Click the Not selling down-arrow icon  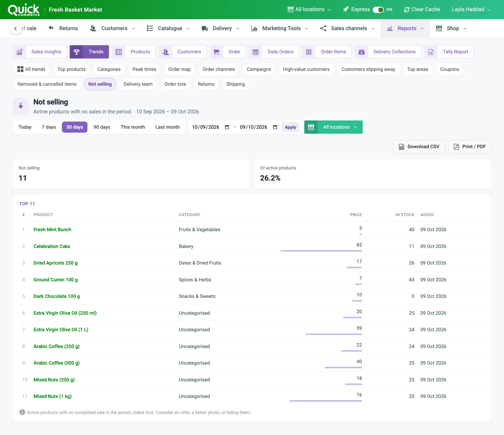coord(21,106)
